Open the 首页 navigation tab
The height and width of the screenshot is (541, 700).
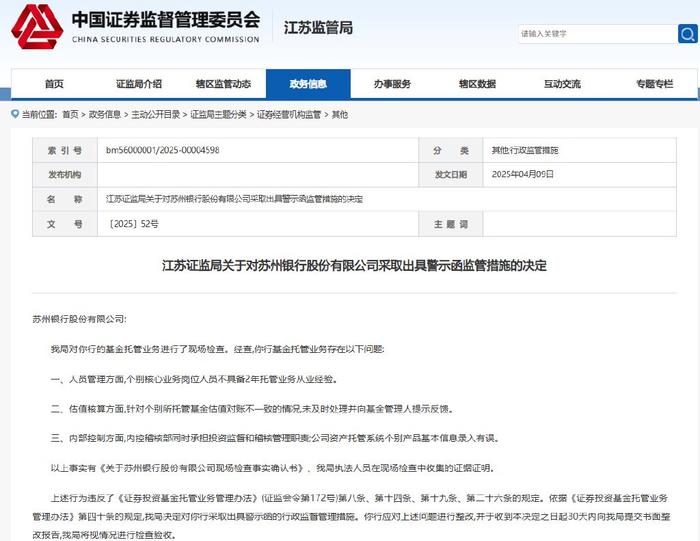(x=54, y=84)
